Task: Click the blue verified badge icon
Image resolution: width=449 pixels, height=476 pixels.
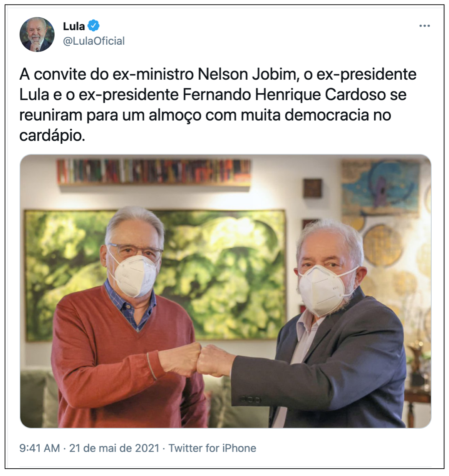Action: pos(94,26)
